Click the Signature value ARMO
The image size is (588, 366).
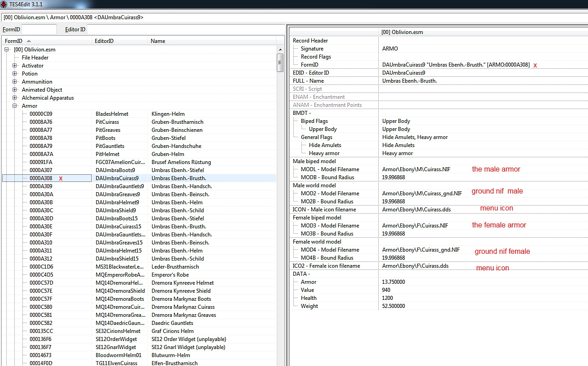click(x=390, y=49)
